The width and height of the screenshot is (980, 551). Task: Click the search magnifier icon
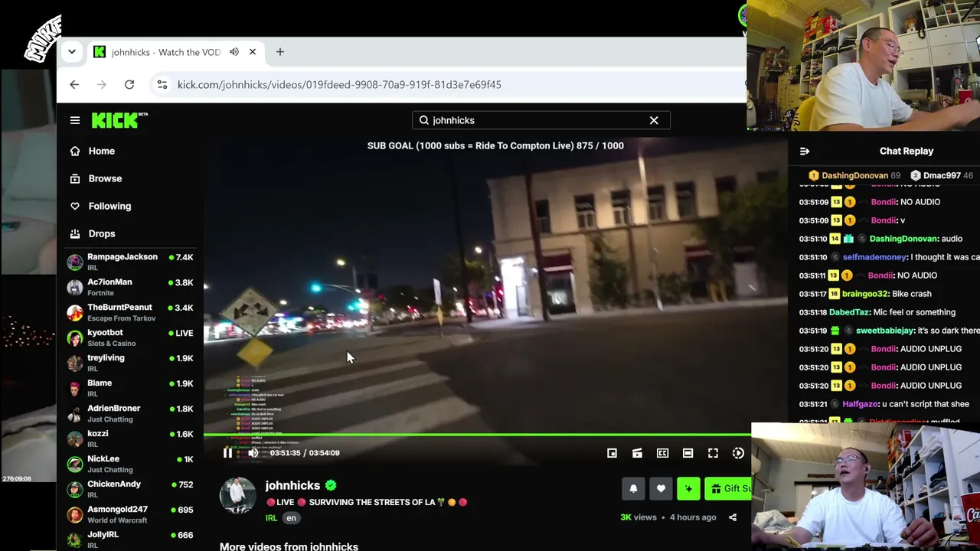(423, 120)
